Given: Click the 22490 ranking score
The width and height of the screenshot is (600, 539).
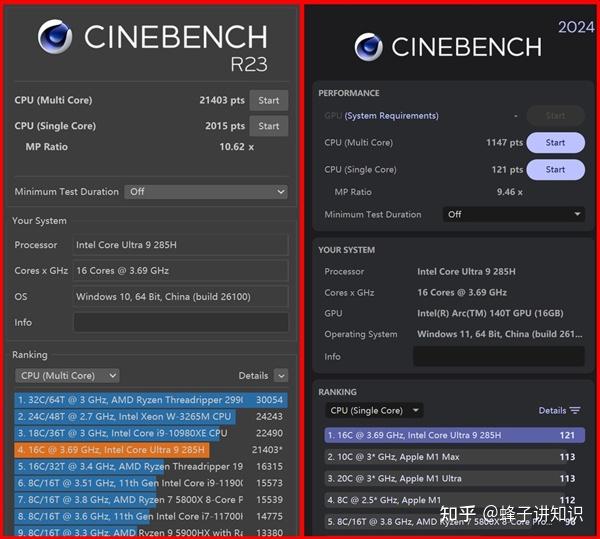Looking at the screenshot, I should [269, 433].
